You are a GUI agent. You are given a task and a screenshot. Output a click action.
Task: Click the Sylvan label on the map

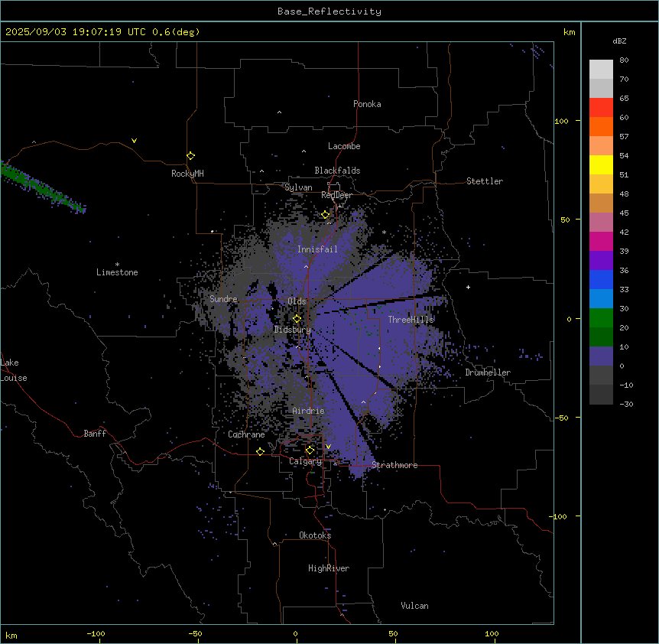(x=298, y=187)
